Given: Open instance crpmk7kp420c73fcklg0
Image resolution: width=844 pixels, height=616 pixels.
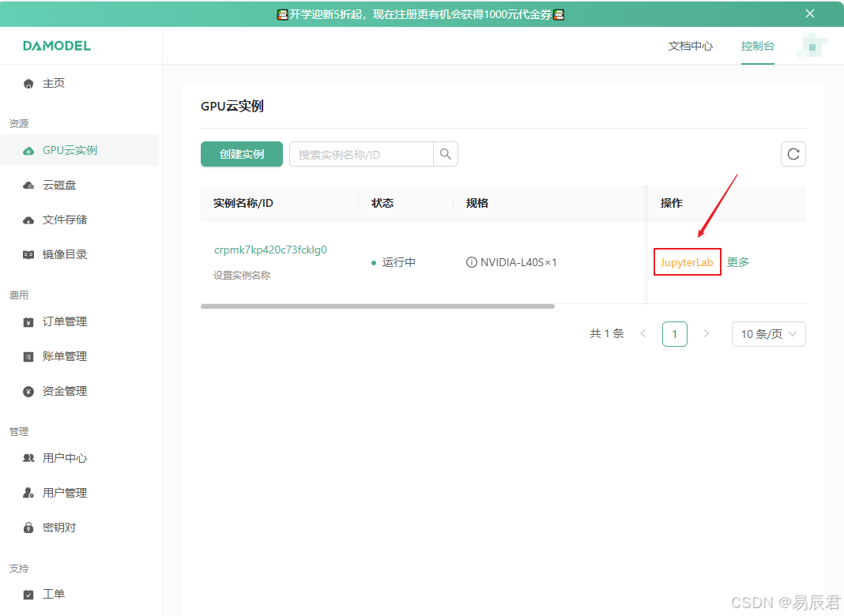Looking at the screenshot, I should click(270, 250).
